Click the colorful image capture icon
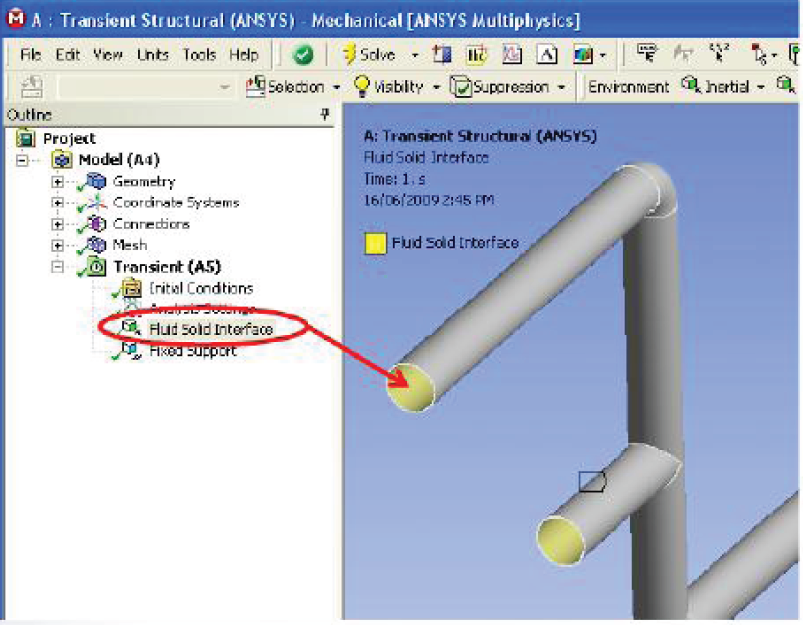 pos(583,54)
